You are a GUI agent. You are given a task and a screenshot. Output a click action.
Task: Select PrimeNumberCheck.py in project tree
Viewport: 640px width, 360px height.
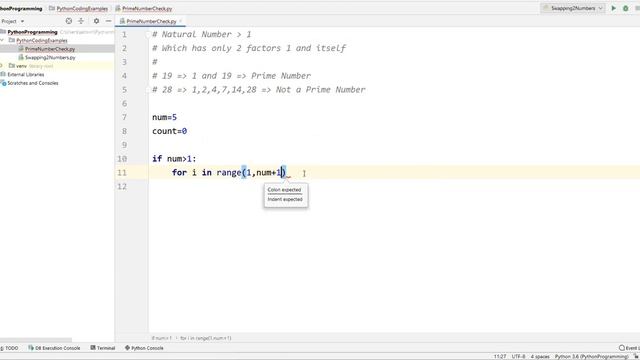click(x=50, y=49)
